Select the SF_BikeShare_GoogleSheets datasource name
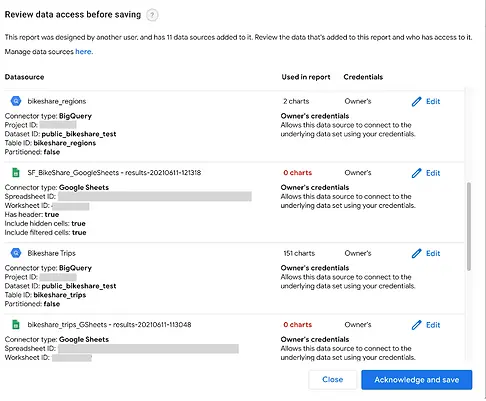The image size is (486, 401). click(x=114, y=173)
